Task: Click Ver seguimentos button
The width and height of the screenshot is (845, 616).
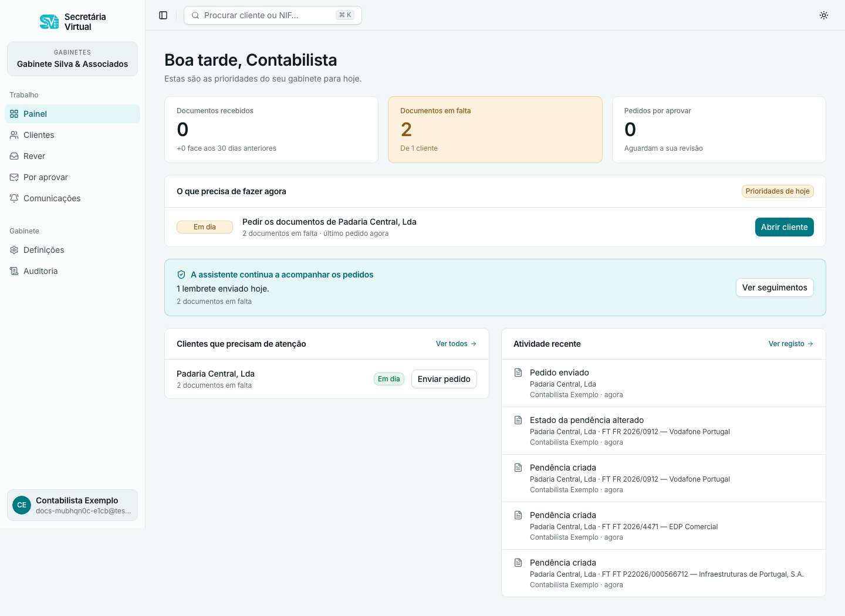Action: 775,287
